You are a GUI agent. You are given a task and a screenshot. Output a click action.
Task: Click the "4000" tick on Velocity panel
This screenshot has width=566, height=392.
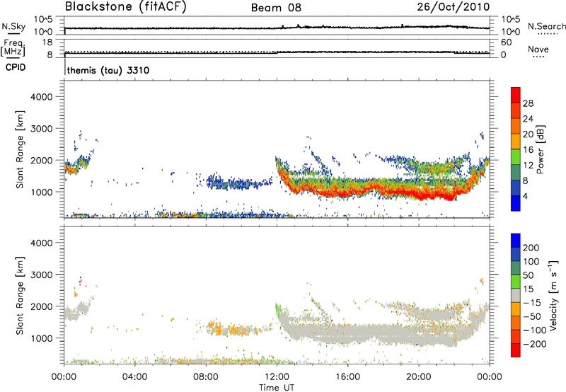42,243
